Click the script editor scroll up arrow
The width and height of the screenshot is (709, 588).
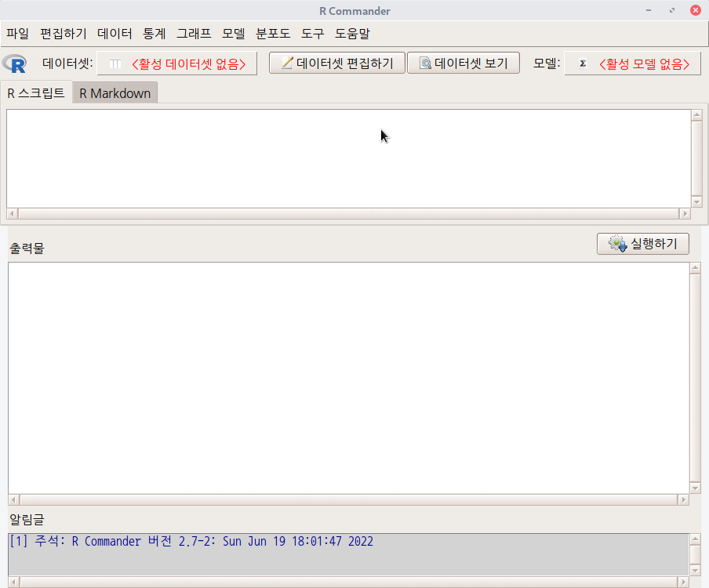click(x=696, y=114)
